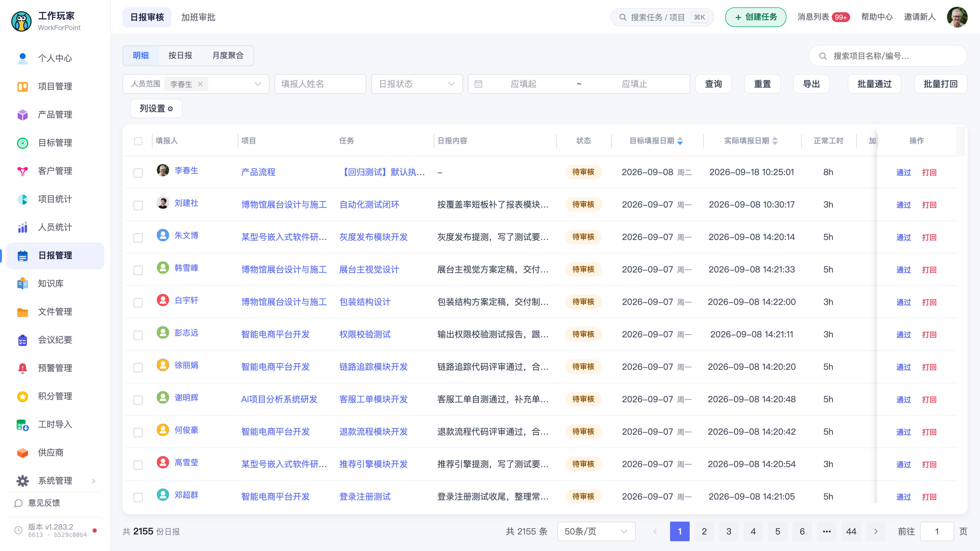980x551 pixels.
Task: Remove the 李春生 tag from 人员范围
Action: click(x=200, y=84)
